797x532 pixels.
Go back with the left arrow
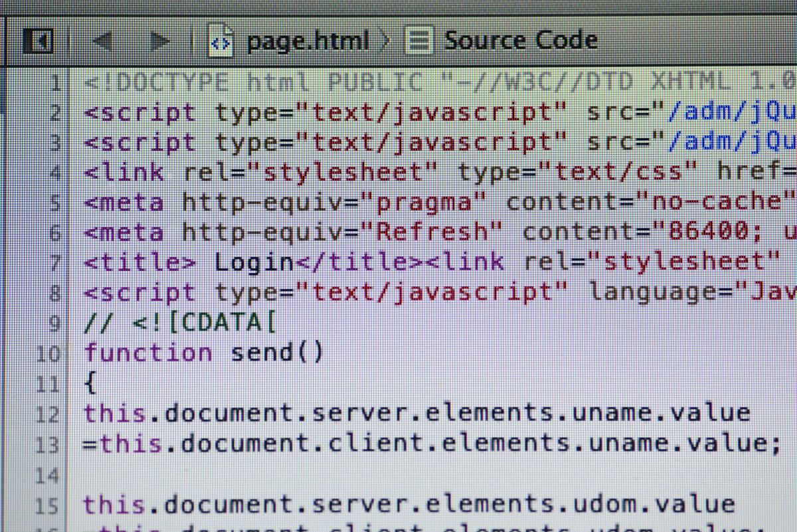tap(103, 41)
